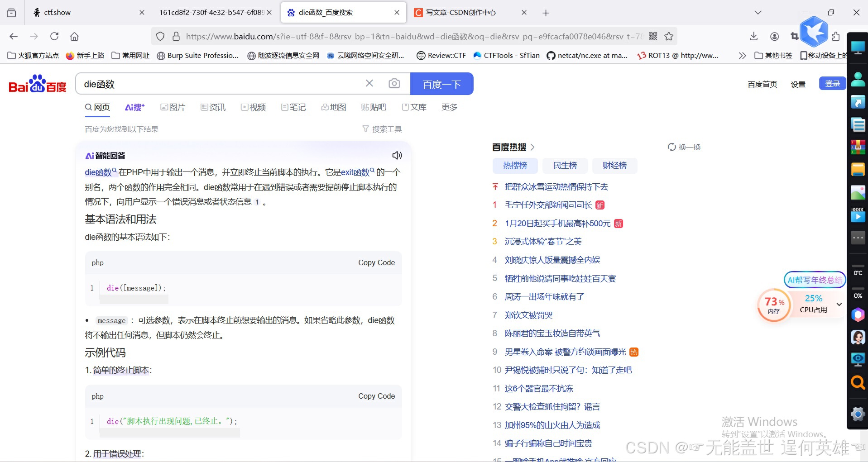Open 搜索工具 filter options
Screen dimensions: 868x462
coord(382,129)
